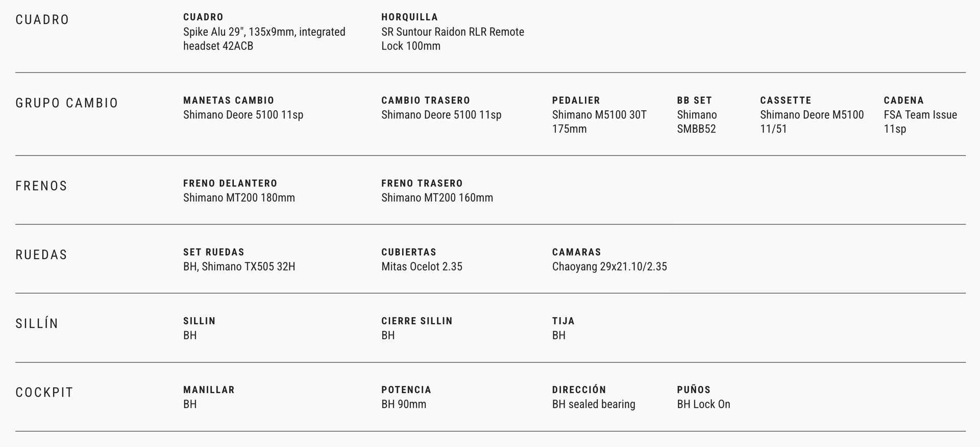Viewport: 980px width, 447px height.
Task: Select the CAMARAS Chaoyang tube value
Action: click(609, 267)
